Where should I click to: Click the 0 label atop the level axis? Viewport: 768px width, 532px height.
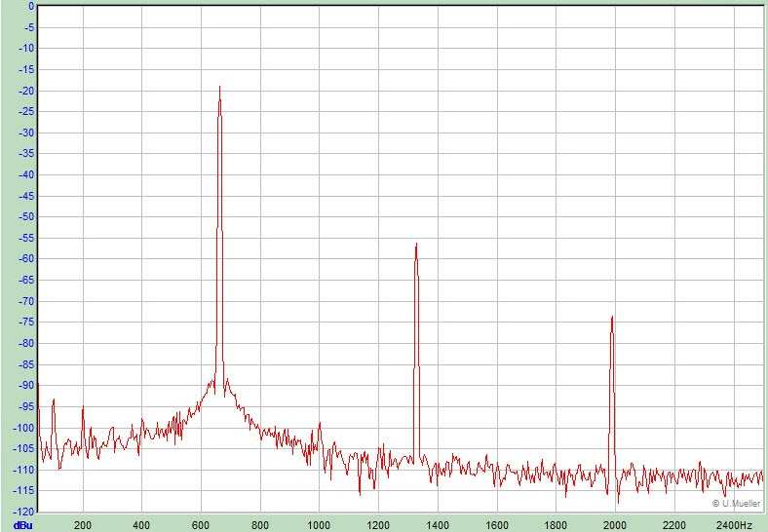click(30, 6)
